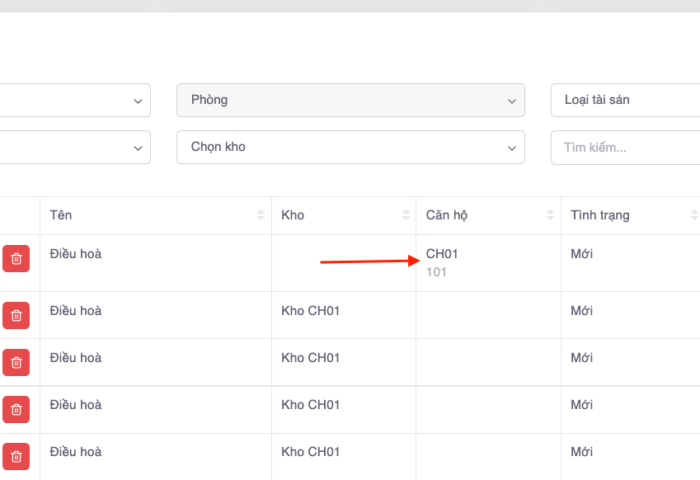Click the Tình trạng column header

(600, 215)
